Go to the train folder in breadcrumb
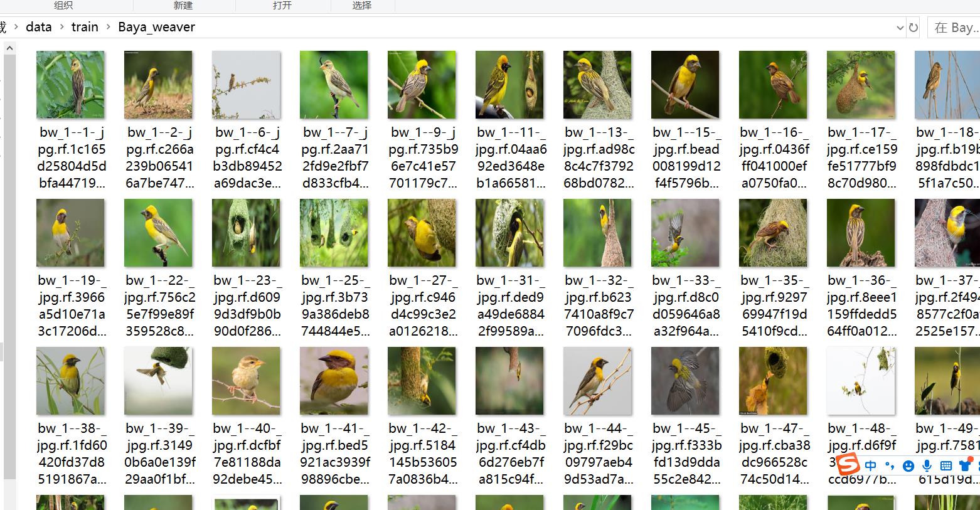Image resolution: width=980 pixels, height=510 pixels. pyautogui.click(x=85, y=27)
